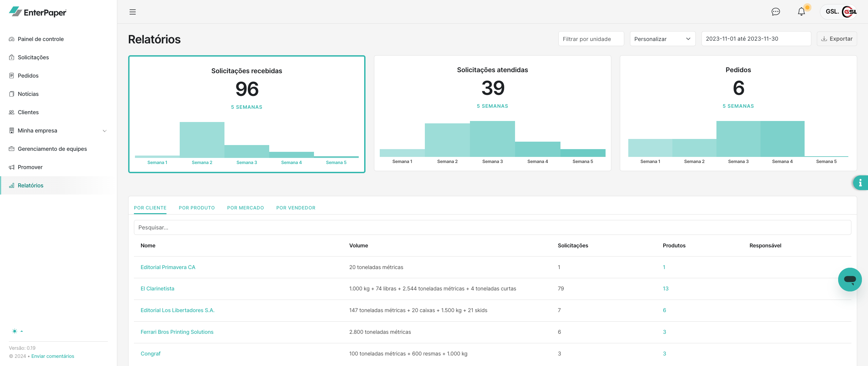Open the Personalizar period dropdown
This screenshot has height=366, width=868.
click(x=663, y=39)
